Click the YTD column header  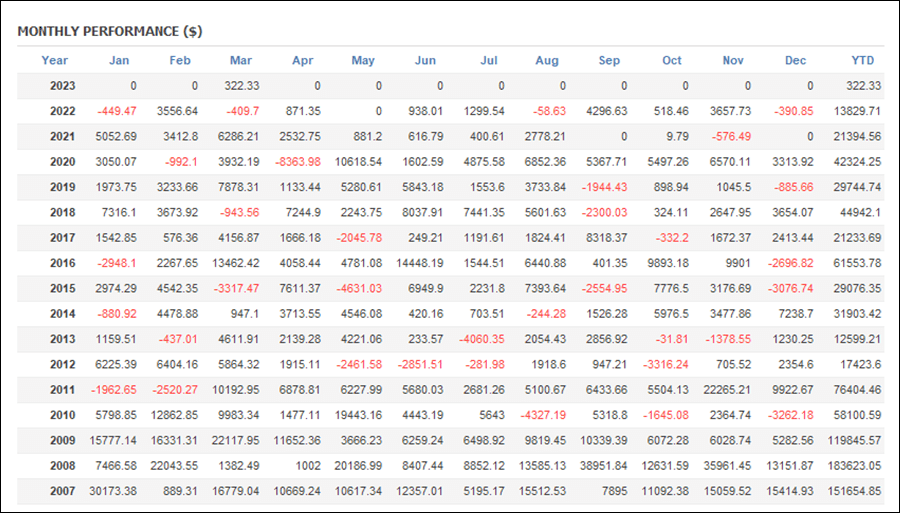[x=862, y=60]
